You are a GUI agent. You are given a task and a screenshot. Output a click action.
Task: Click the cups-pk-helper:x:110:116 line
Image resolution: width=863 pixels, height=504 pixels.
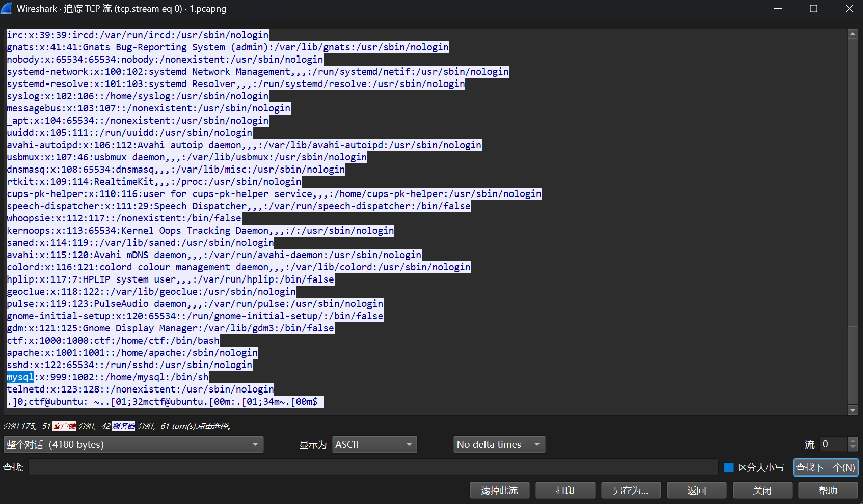tap(274, 194)
